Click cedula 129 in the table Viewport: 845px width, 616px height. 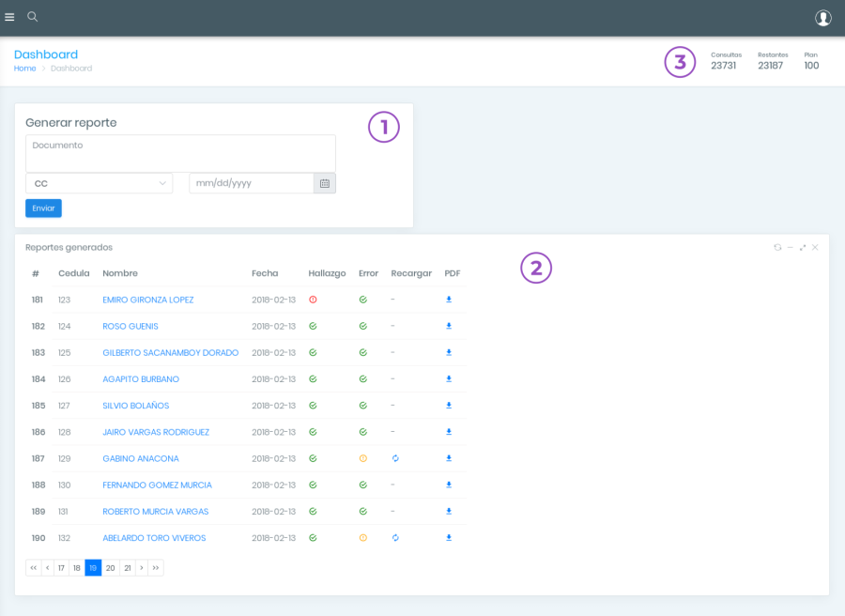[x=64, y=458]
